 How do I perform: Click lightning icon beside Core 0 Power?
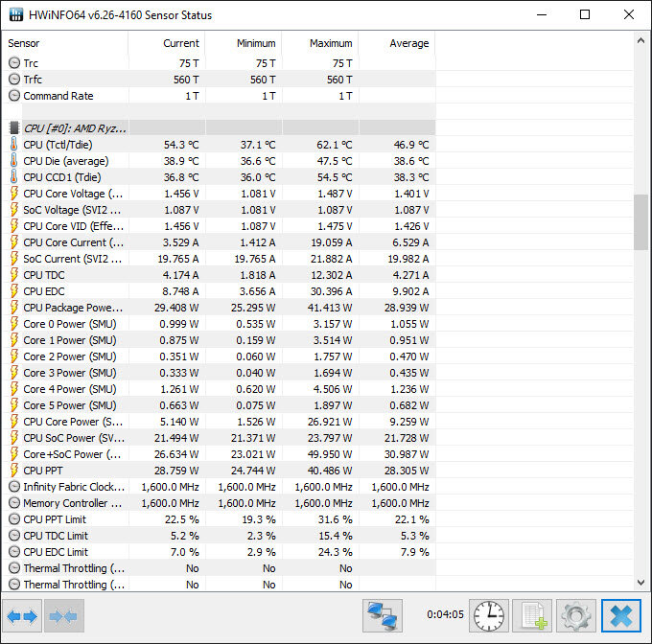click(x=14, y=324)
